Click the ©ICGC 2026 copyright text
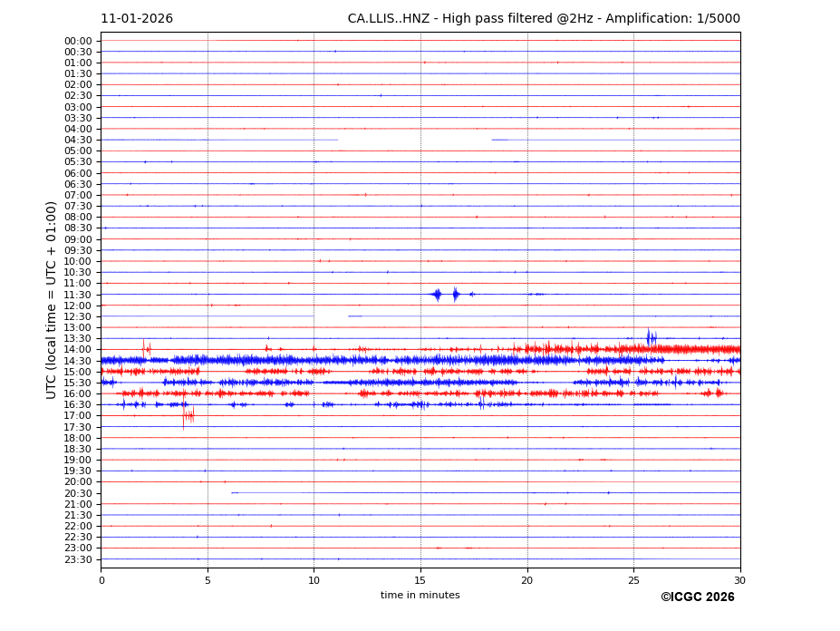Image resolution: width=840 pixels, height=631 pixels. [697, 597]
